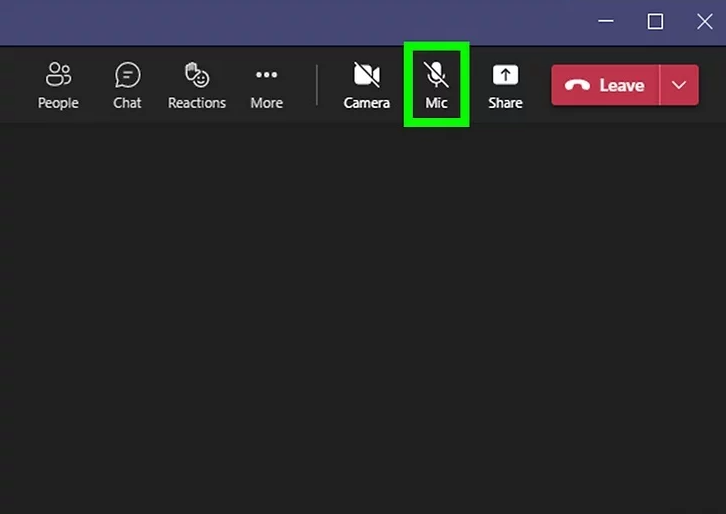Click the "Reactions" text label
The height and width of the screenshot is (514, 726).
[x=197, y=103]
